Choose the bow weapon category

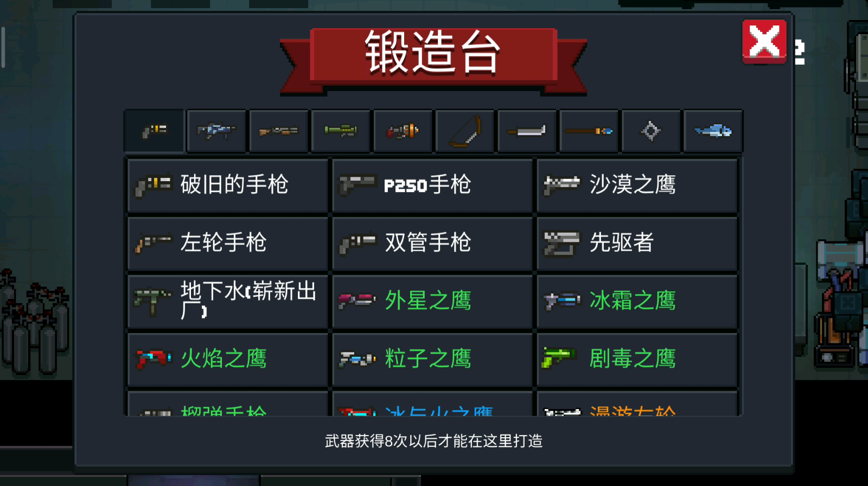click(x=465, y=131)
